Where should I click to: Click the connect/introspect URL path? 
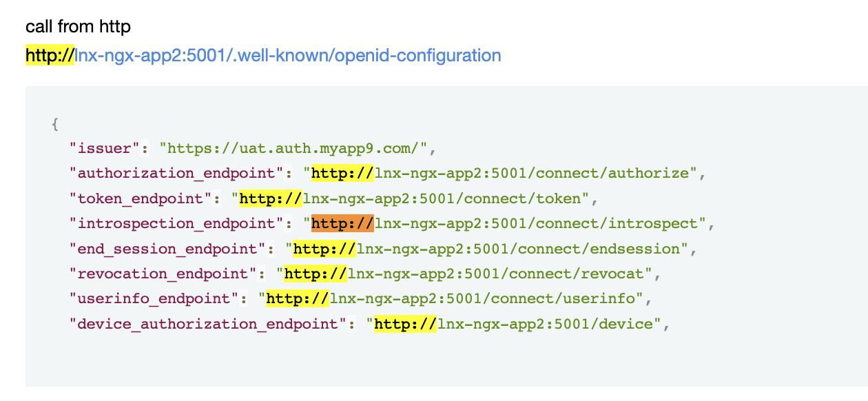click(539, 223)
